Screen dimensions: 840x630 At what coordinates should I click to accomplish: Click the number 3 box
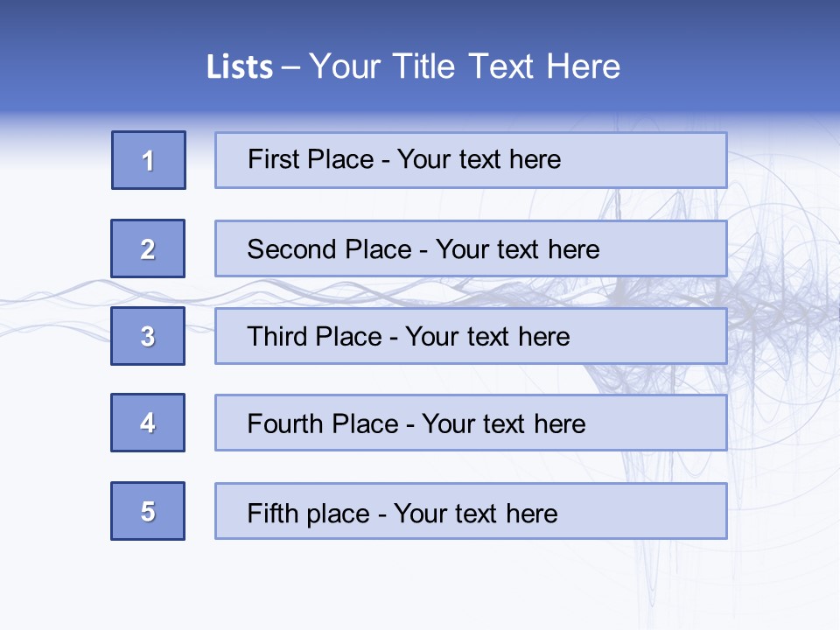click(148, 336)
